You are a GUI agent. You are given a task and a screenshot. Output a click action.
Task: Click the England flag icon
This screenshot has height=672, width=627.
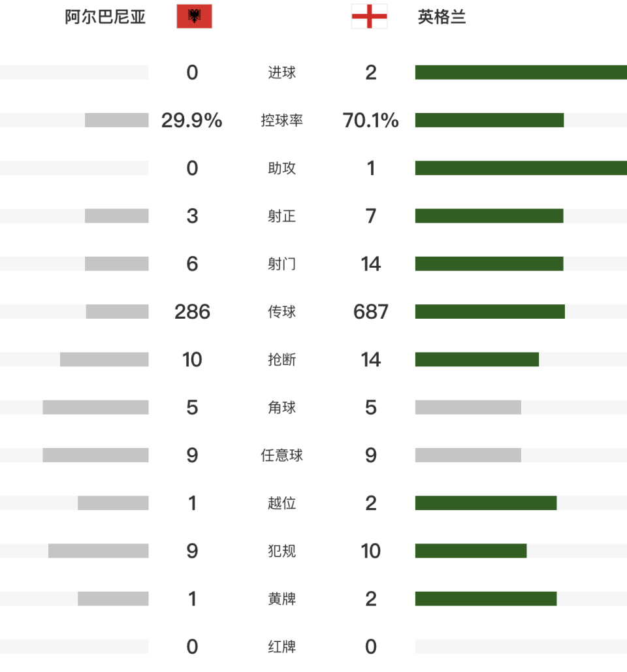click(x=369, y=16)
